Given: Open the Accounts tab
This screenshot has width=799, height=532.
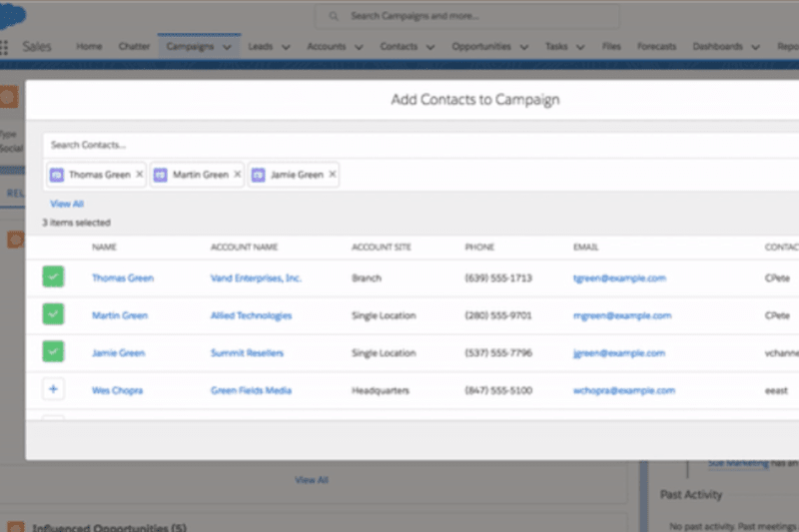Looking at the screenshot, I should [x=327, y=46].
